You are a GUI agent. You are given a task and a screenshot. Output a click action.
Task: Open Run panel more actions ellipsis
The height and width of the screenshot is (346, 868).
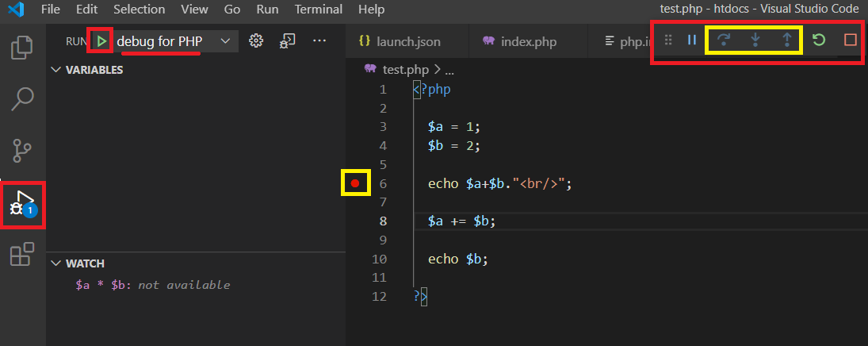point(319,40)
